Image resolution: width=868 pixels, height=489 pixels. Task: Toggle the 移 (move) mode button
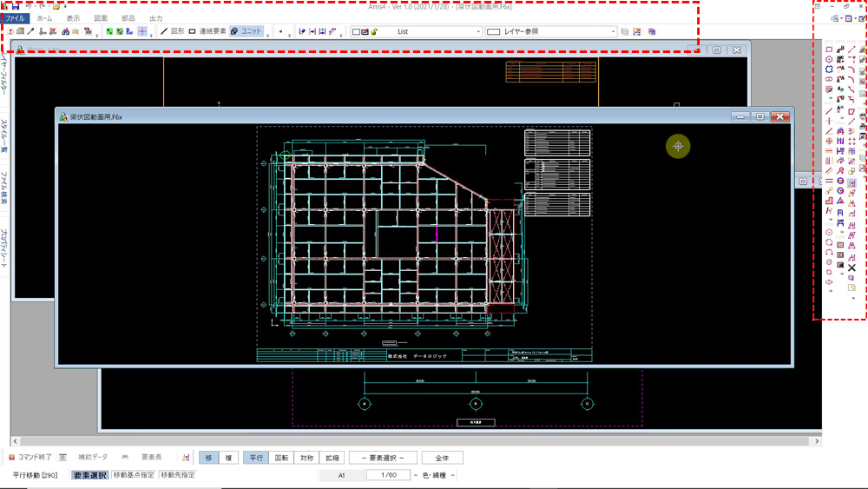click(x=208, y=458)
